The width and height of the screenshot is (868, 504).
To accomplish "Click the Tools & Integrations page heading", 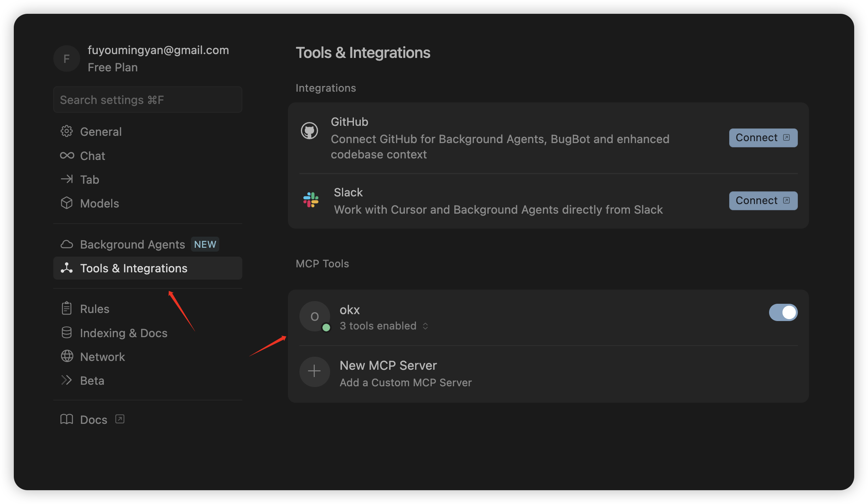I will (x=363, y=53).
